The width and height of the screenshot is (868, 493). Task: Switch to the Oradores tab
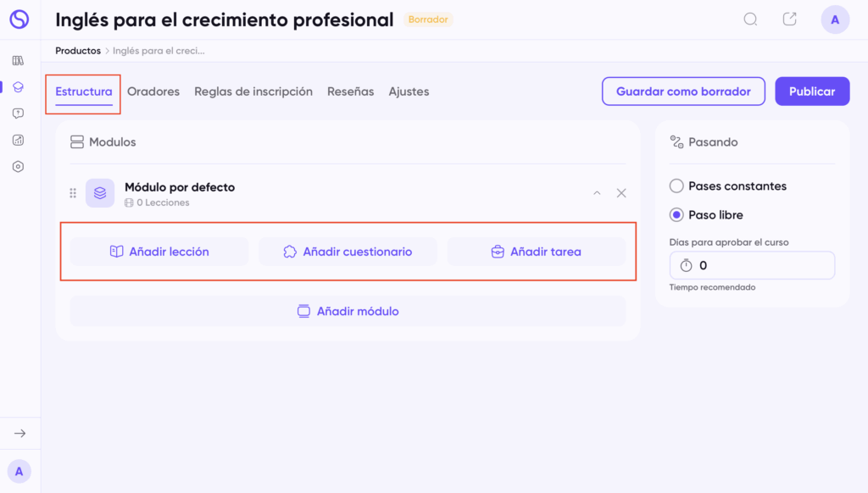(153, 91)
